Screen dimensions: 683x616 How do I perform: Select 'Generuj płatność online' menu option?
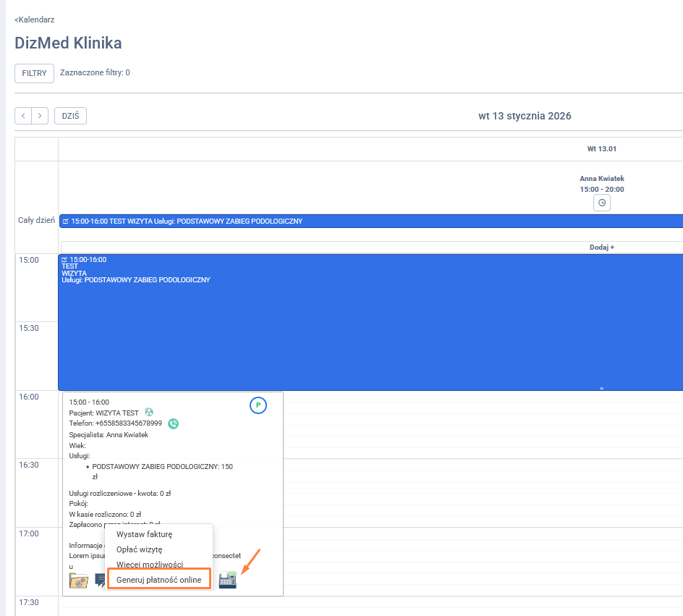click(x=158, y=580)
